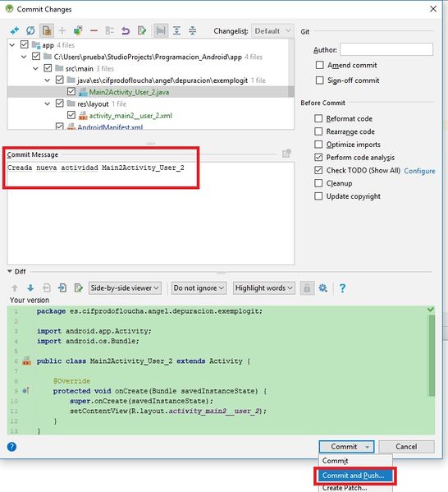The width and height of the screenshot is (448, 492).
Task: Uncheck the src\main folder checkbox
Action: tap(48, 68)
